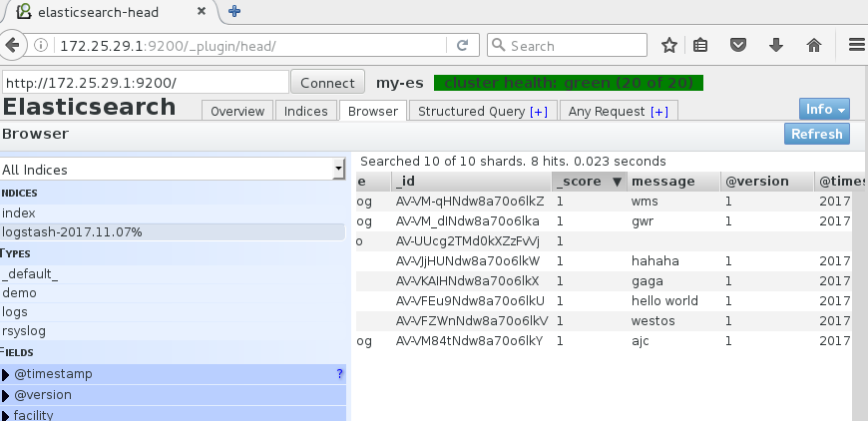The height and width of the screenshot is (421, 868).
Task: Switch to the Indices tab
Action: [x=305, y=111]
